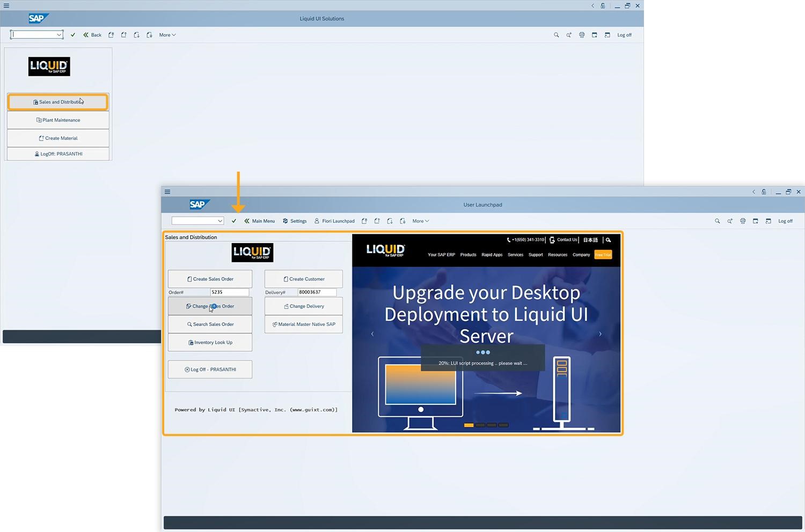The image size is (805, 532).
Task: Open Fiori Launchpad in User Launchpad toolbar
Action: pyautogui.click(x=334, y=221)
